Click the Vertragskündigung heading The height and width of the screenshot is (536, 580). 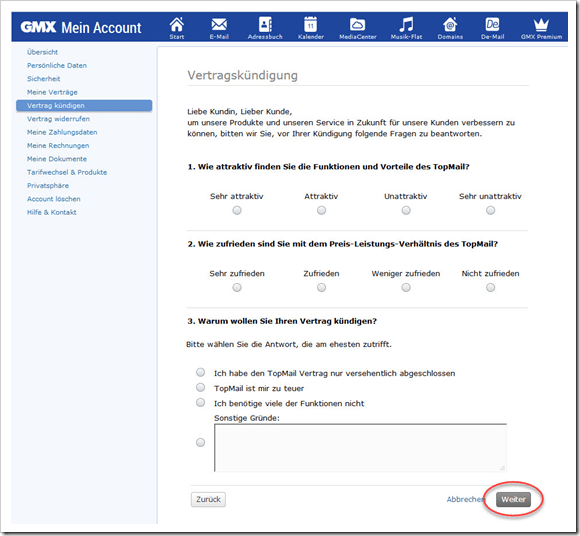click(242, 75)
